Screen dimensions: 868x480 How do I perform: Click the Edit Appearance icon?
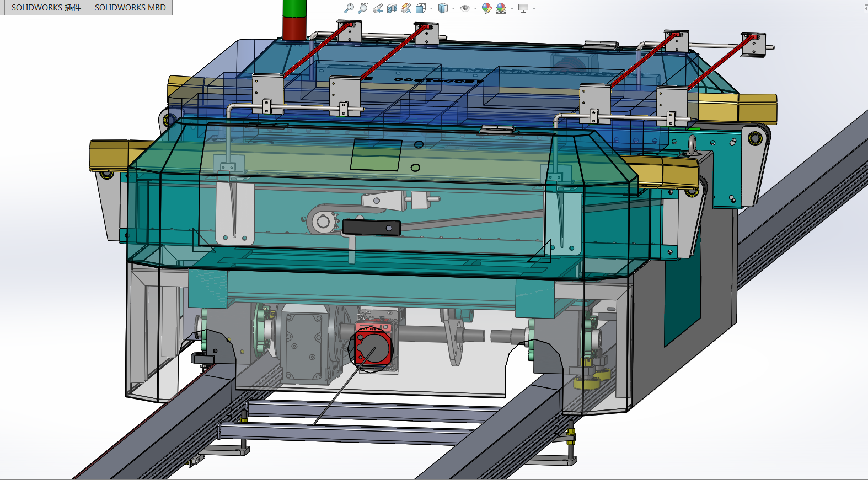(x=487, y=8)
